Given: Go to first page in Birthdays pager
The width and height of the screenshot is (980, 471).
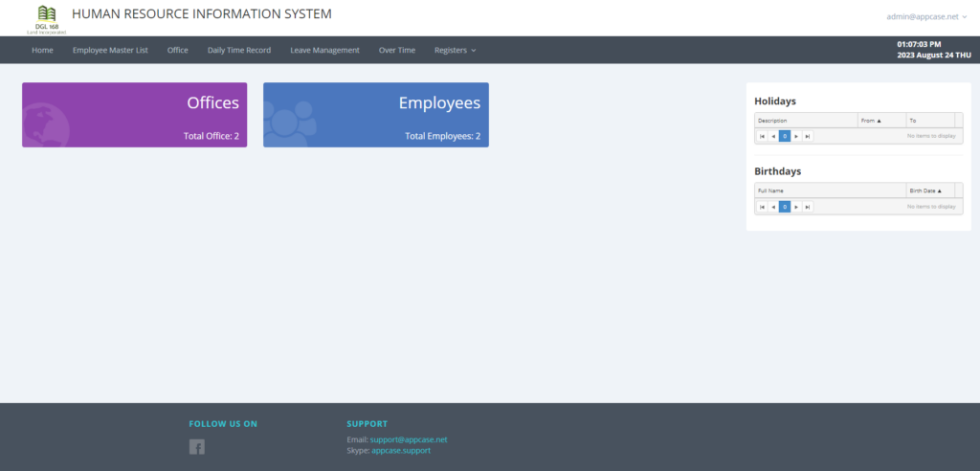Looking at the screenshot, I should click(x=762, y=207).
